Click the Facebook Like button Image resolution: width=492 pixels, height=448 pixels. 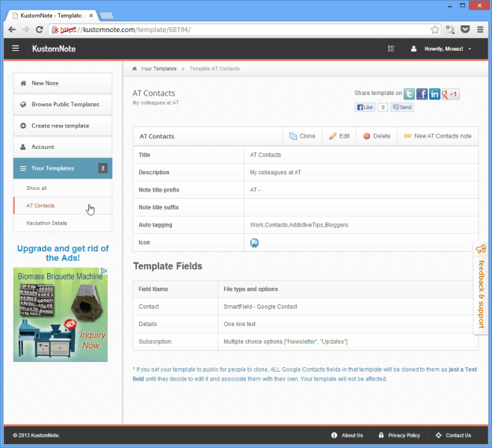pyautogui.click(x=365, y=108)
